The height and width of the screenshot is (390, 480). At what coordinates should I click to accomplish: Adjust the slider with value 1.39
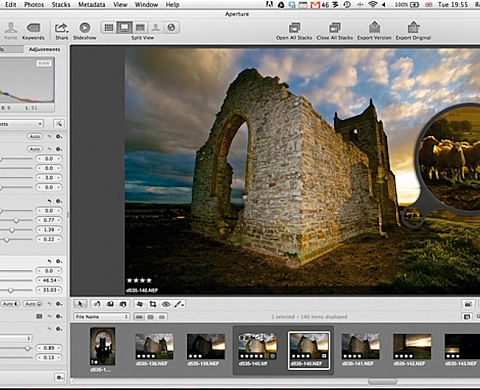(12, 230)
